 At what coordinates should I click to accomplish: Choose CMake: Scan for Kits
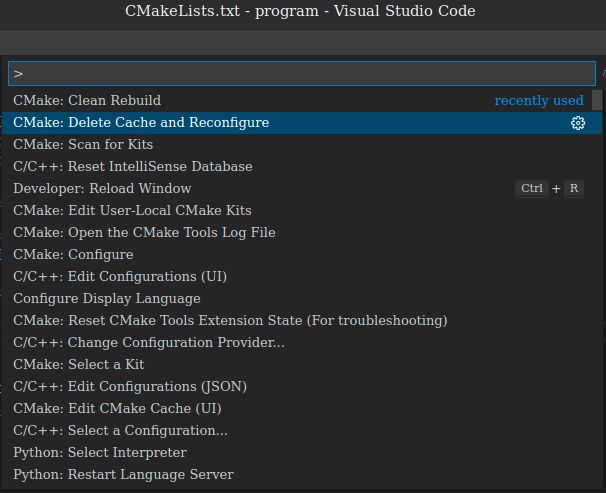(x=302, y=144)
